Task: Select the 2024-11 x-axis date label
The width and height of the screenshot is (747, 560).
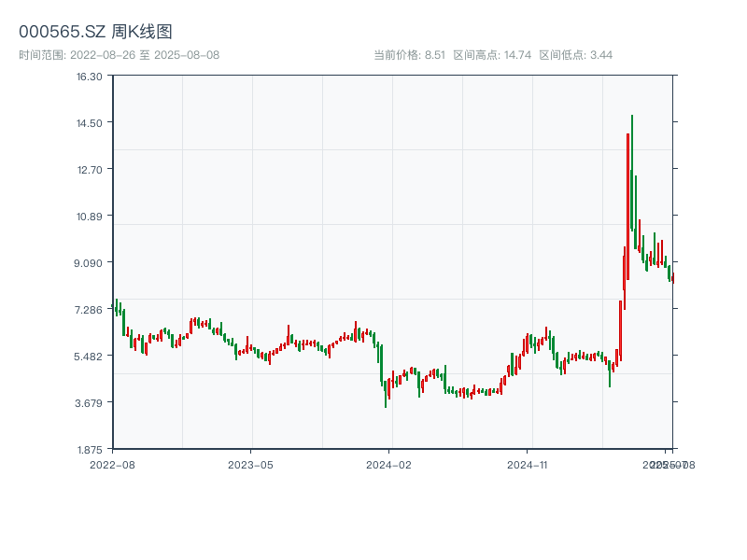Action: (x=528, y=464)
